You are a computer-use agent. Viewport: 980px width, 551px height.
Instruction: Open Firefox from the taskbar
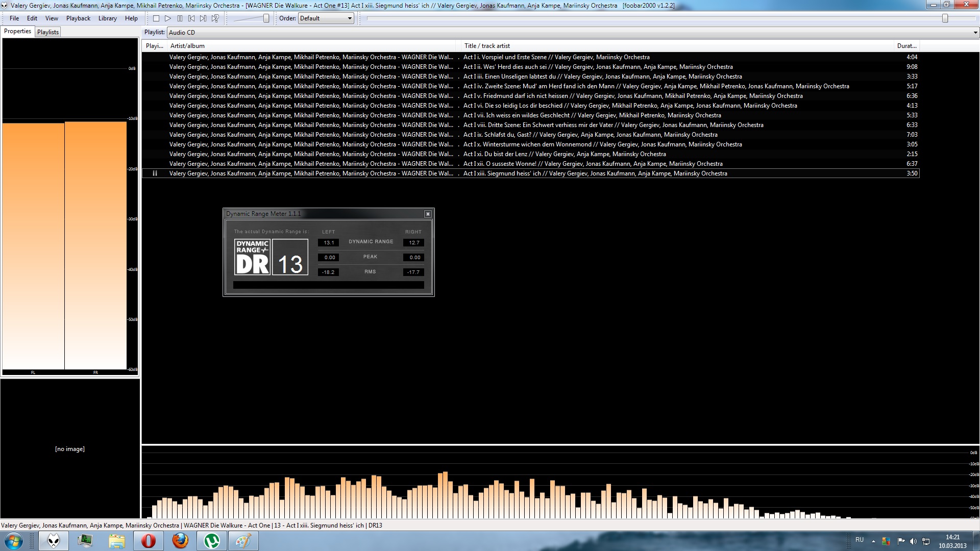pyautogui.click(x=180, y=541)
